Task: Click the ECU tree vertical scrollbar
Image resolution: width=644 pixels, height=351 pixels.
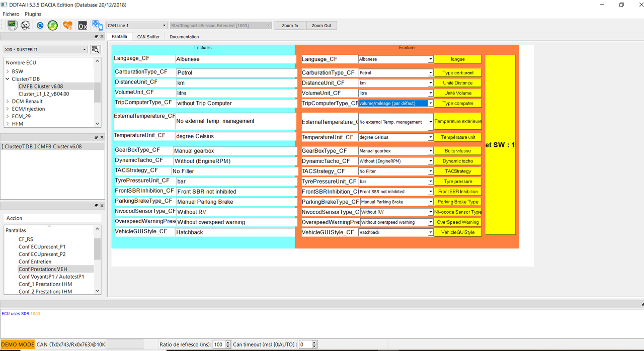Action: tap(97, 93)
